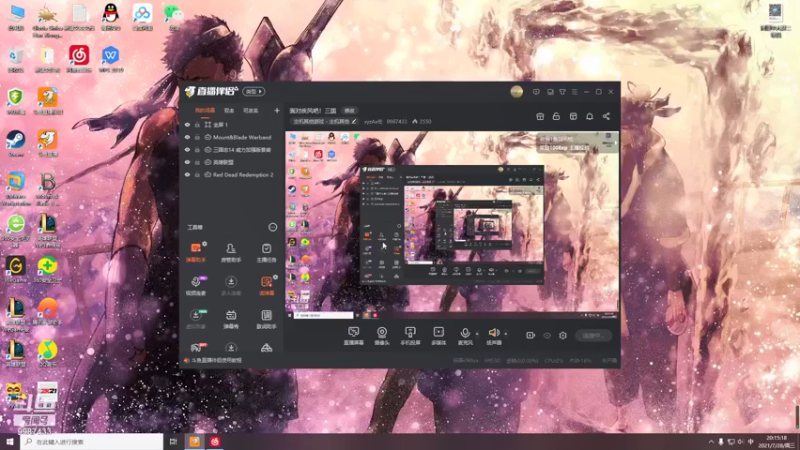Click the unlock padlock icon in top-right toolbar

[556, 116]
